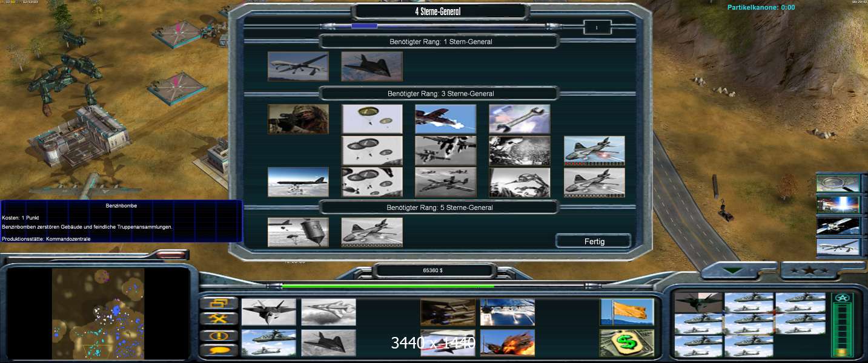This screenshot has width=868, height=363.
Task: Open chat with speech bubble button
Action: [x=219, y=350]
